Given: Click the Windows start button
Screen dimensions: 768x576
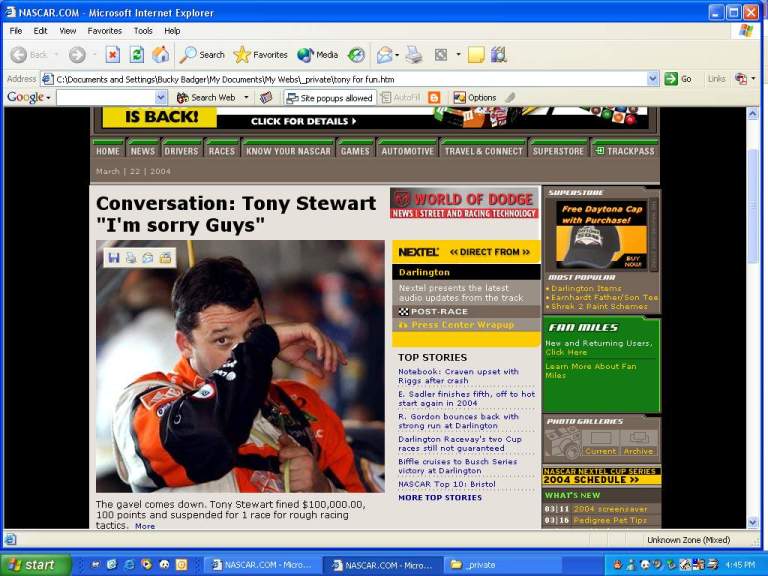Looking at the screenshot, I should pos(36,565).
